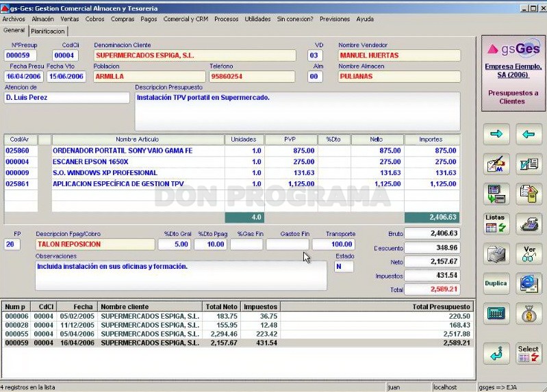Click the money bag icon
Viewport: 547px width, 392px height.
click(529, 313)
